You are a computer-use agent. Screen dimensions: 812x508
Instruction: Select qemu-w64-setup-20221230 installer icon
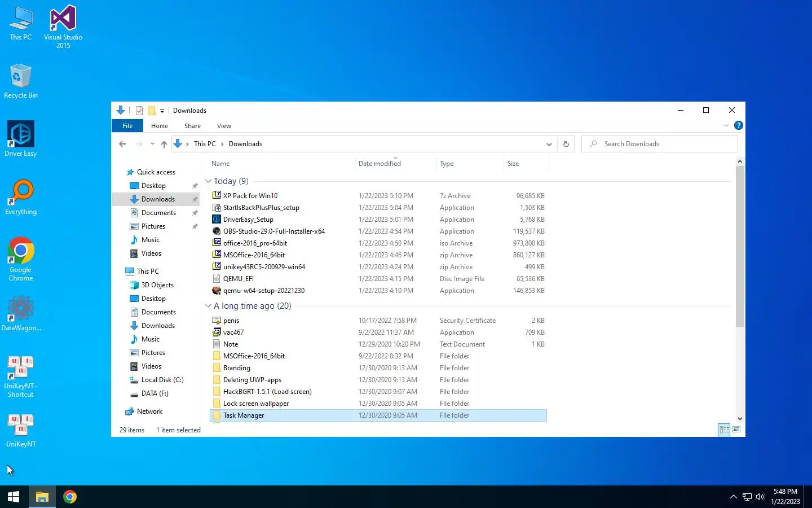coord(217,290)
